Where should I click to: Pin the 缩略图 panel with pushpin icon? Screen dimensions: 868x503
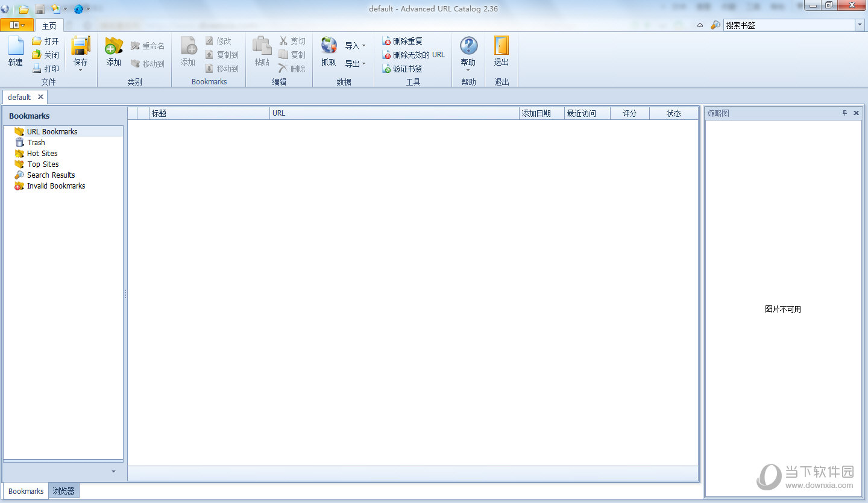pyautogui.click(x=844, y=113)
